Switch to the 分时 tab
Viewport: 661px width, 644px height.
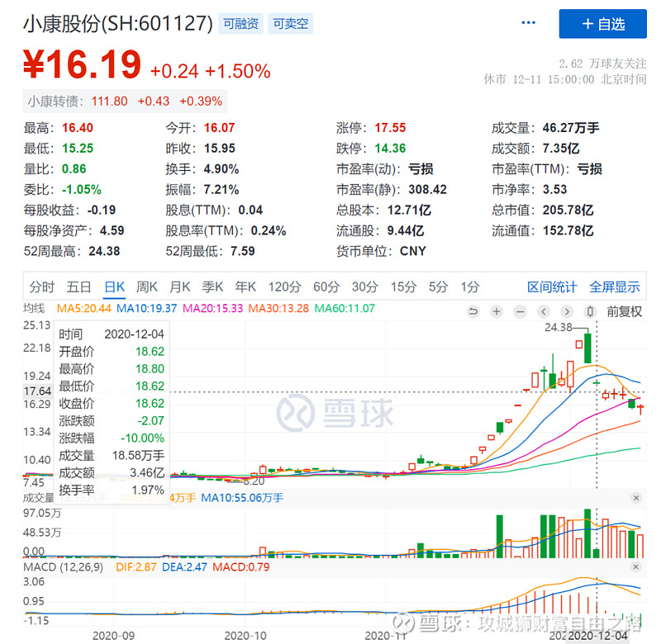click(42, 286)
